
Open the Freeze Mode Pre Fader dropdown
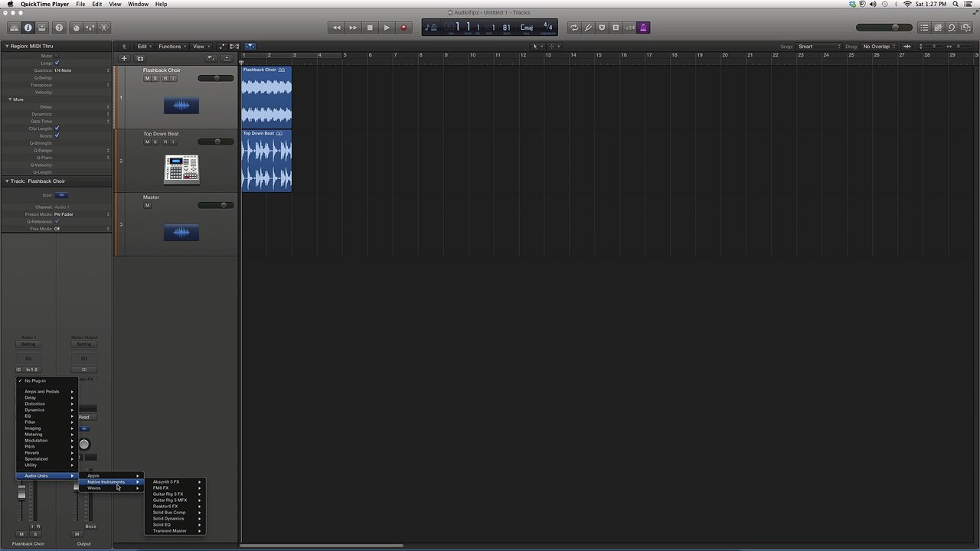coord(81,214)
